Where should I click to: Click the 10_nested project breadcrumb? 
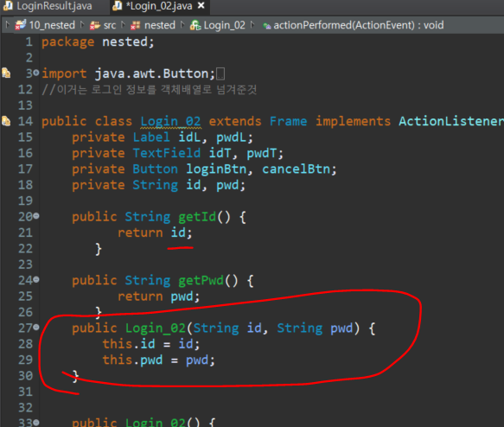(x=52, y=25)
